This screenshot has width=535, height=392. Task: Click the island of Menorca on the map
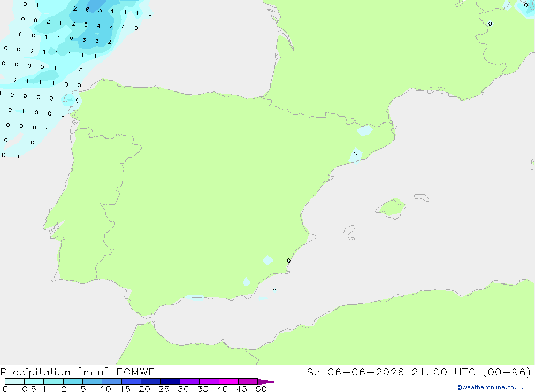(x=422, y=197)
